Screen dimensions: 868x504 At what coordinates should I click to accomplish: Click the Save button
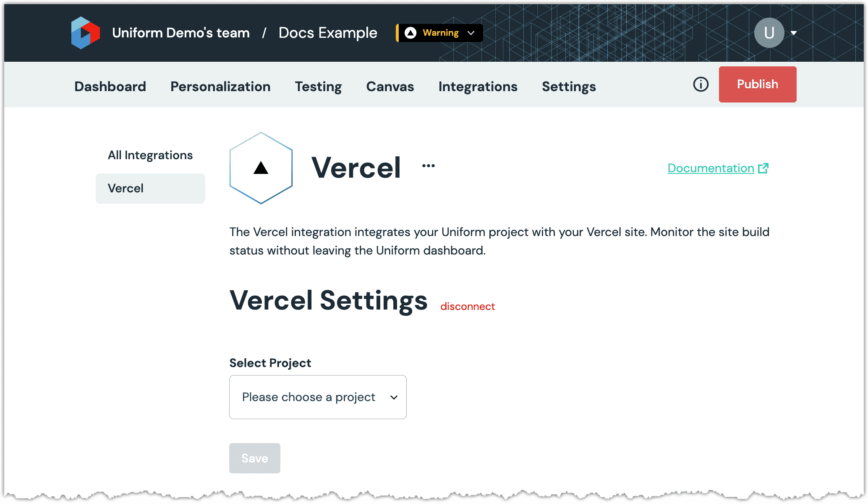point(254,458)
